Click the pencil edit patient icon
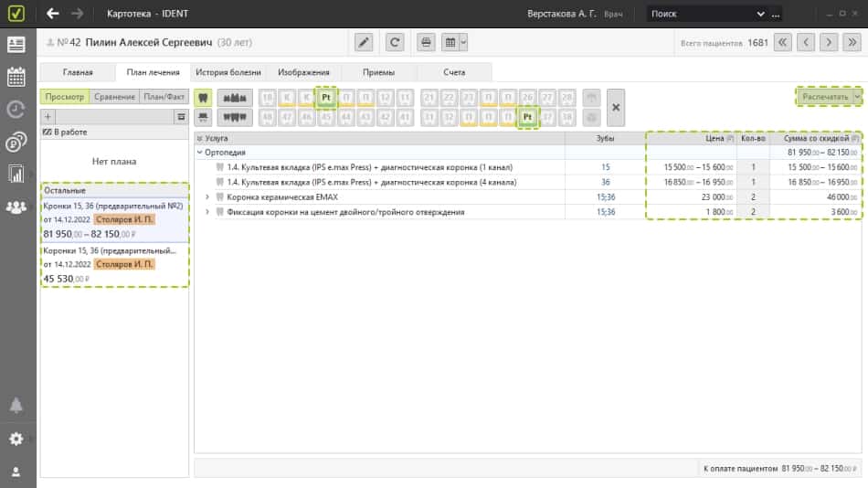The image size is (868, 488). click(x=364, y=42)
